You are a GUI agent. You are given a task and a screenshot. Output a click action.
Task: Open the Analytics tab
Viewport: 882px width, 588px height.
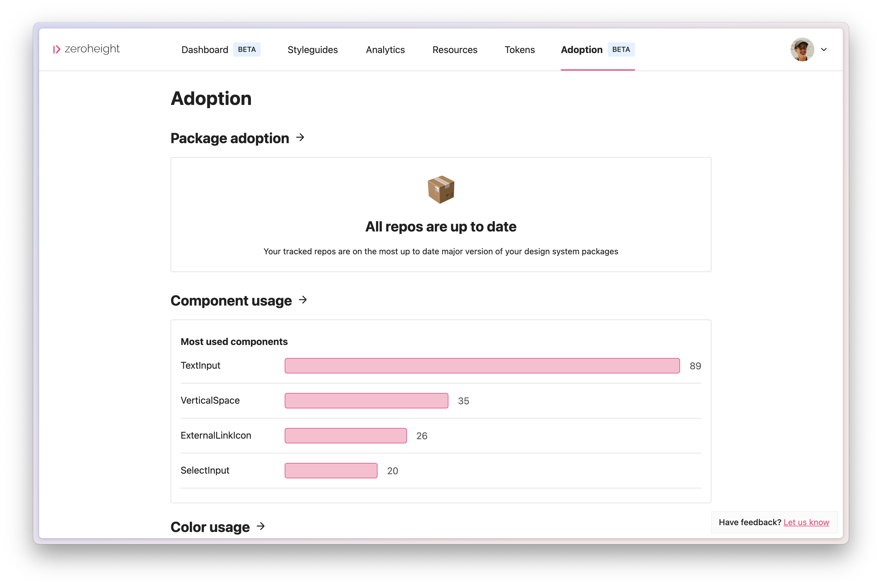pos(385,49)
